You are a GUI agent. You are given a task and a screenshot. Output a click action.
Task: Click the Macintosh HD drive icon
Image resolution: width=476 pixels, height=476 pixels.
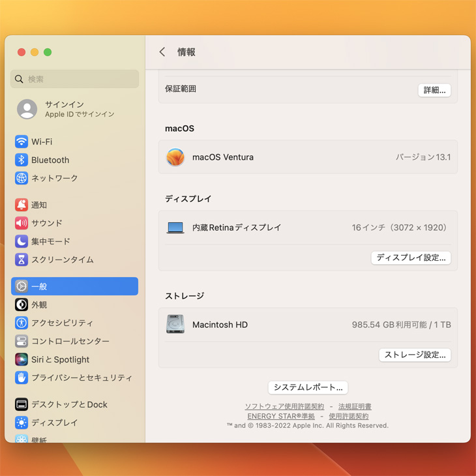pyautogui.click(x=175, y=324)
